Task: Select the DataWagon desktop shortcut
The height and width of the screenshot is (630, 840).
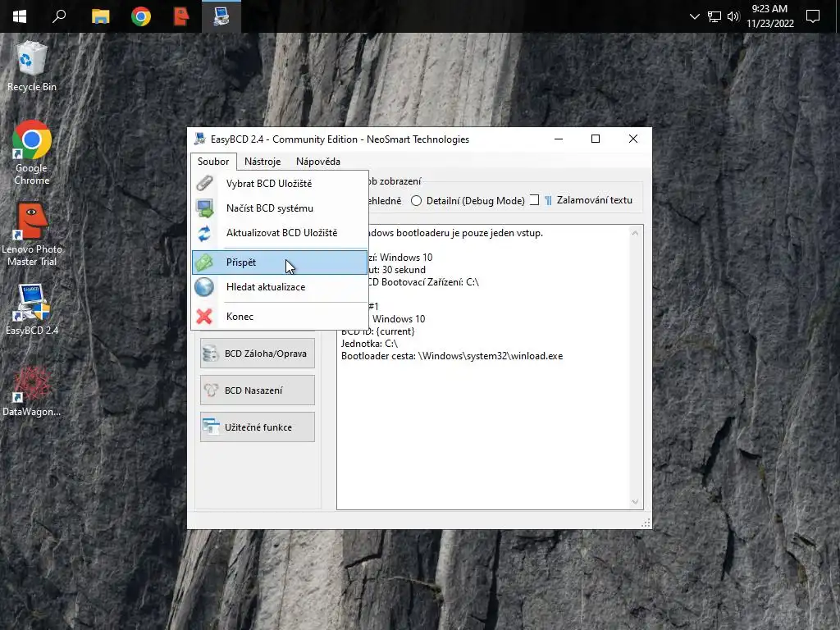Action: [x=32, y=391]
